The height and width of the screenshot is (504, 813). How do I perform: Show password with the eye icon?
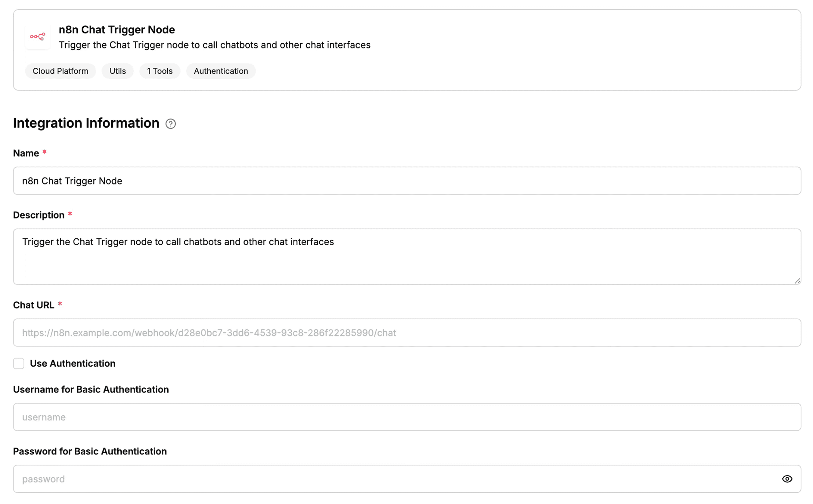[x=787, y=479]
